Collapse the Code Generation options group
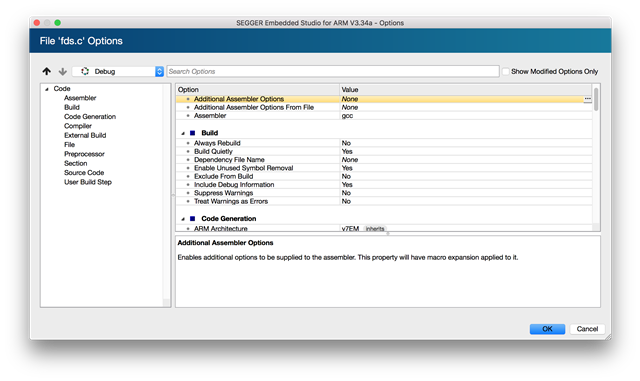 pyautogui.click(x=183, y=219)
